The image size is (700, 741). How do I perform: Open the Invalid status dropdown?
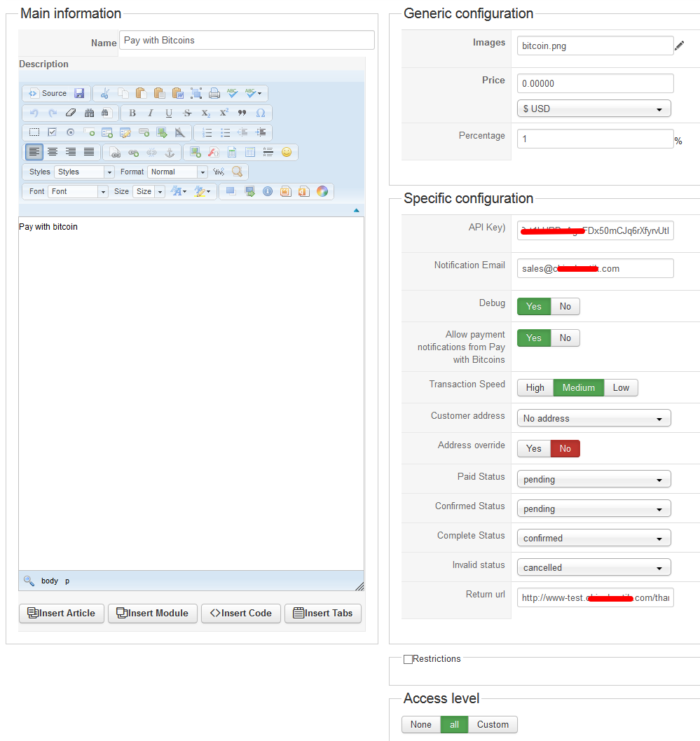(593, 567)
